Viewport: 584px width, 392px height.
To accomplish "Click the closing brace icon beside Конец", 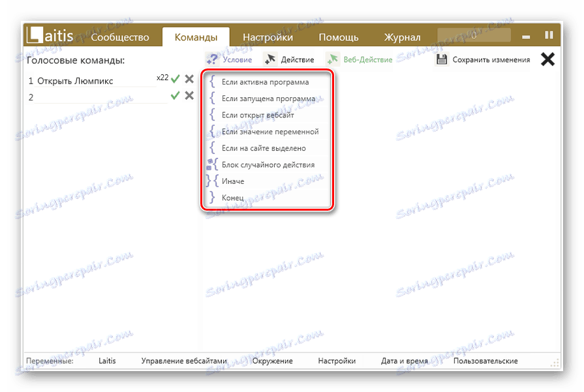I will click(x=212, y=197).
